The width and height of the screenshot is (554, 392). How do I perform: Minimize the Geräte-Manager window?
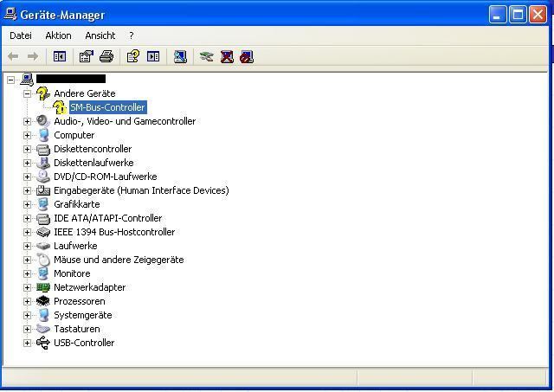click(498, 15)
